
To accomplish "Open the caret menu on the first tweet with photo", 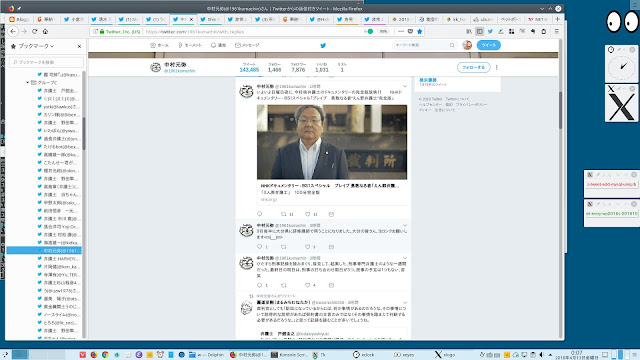I will (x=404, y=87).
